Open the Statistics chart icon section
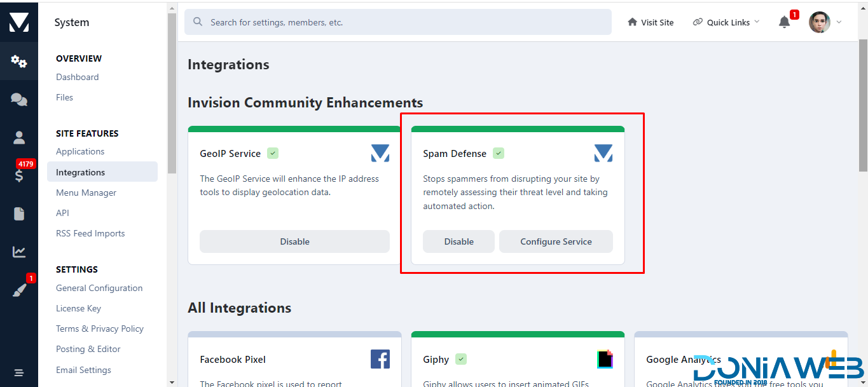Viewport: 868px width, 387px height. pos(19,252)
